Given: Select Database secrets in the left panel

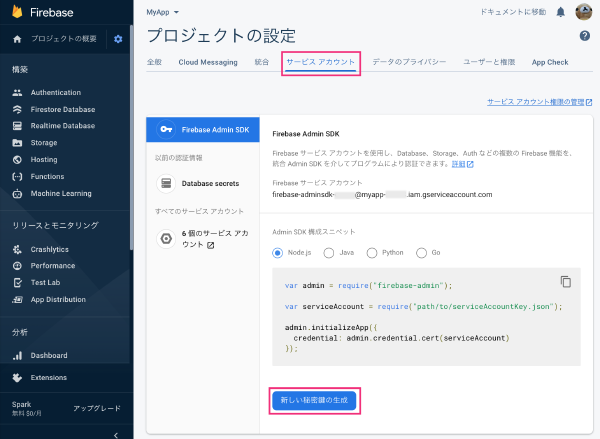Looking at the screenshot, I should tap(210, 183).
